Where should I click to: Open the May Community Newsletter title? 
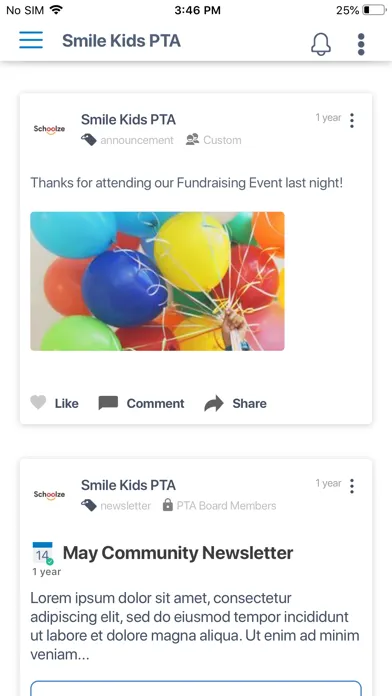[x=178, y=553]
